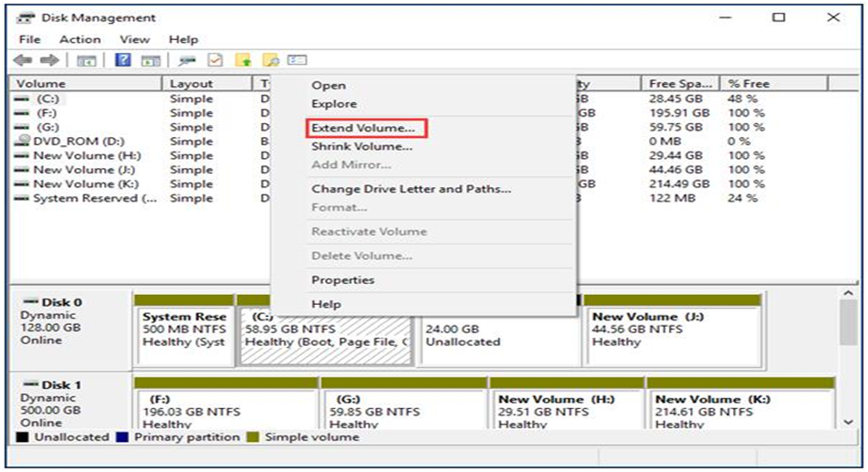Click the folder with green arrow icon
868x472 pixels.
click(244, 60)
